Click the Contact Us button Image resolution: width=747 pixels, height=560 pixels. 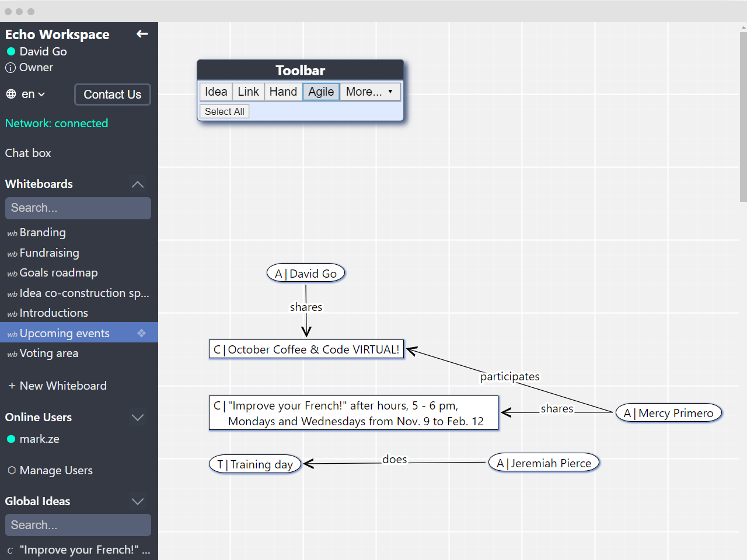point(113,94)
